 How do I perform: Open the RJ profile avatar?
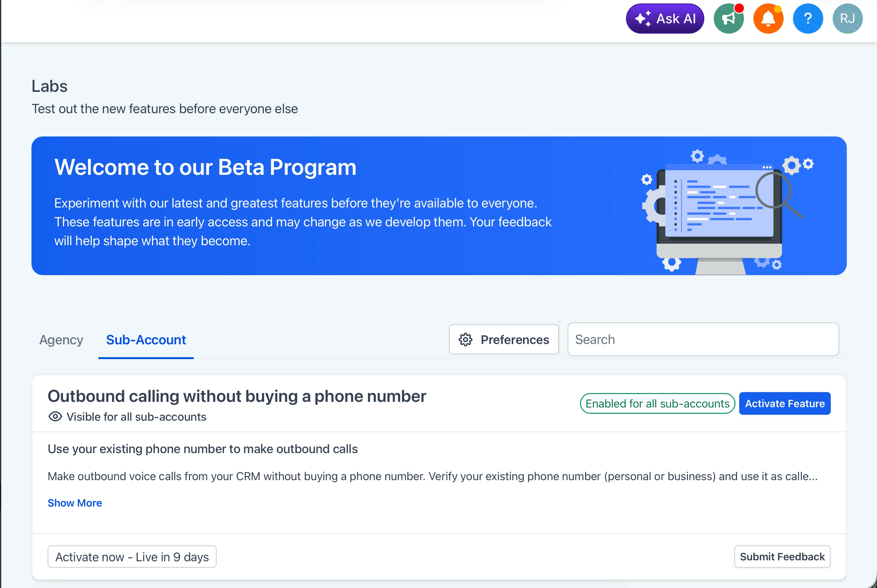click(x=847, y=19)
